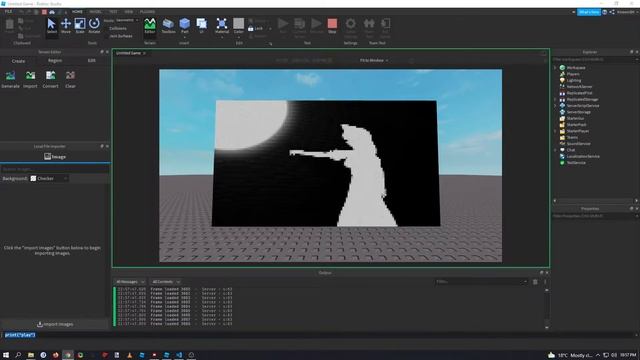Viewport: 640px width, 360px height.
Task: Click Clear in the Terrain Editor
Action: (70, 79)
